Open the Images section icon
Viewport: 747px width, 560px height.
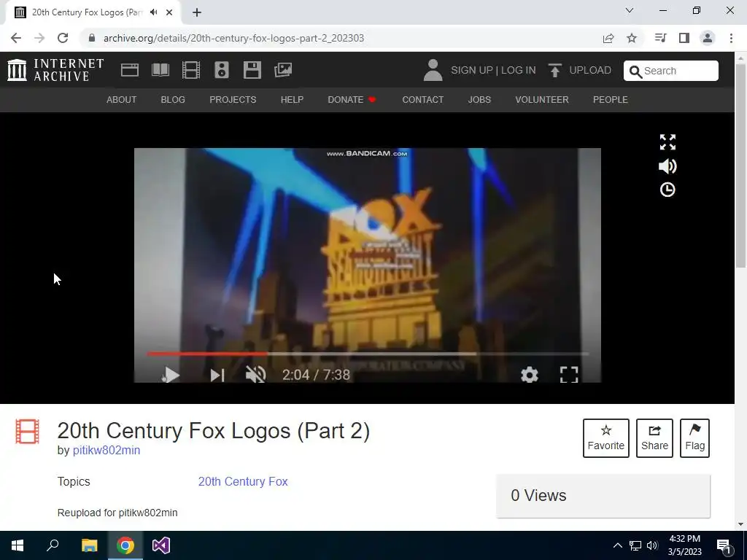[283, 70]
